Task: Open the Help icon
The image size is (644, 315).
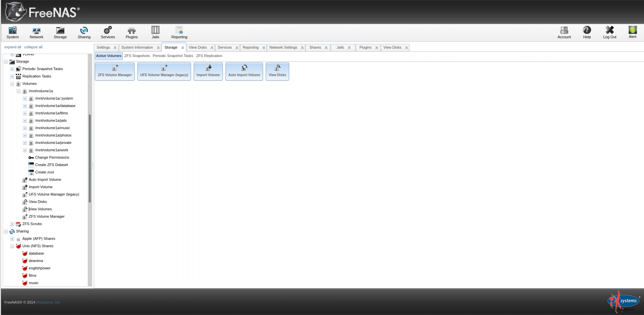Action: [587, 33]
